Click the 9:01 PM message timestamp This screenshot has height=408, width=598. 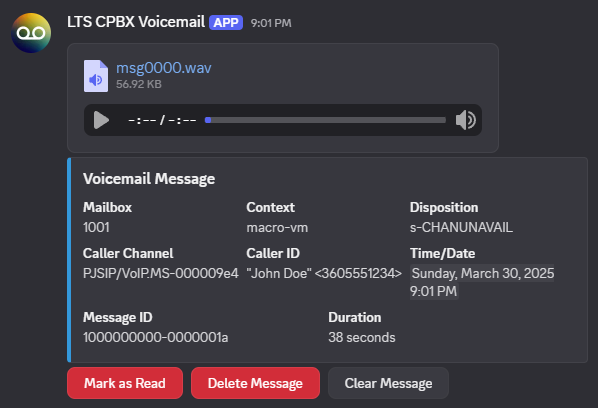[271, 23]
